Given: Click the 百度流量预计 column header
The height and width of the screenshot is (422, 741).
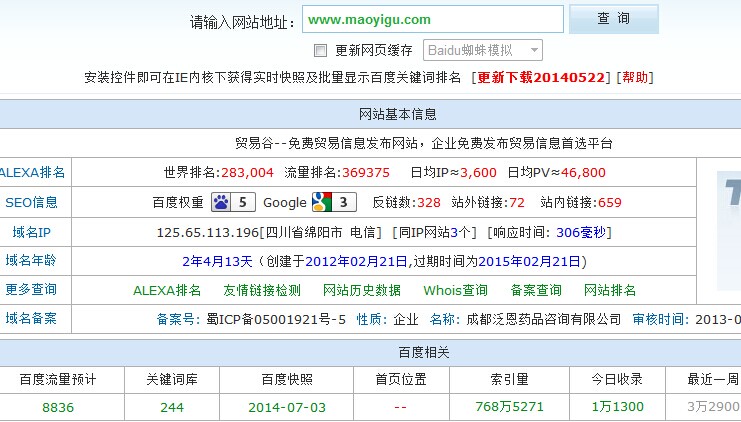Looking at the screenshot, I should coord(58,379).
